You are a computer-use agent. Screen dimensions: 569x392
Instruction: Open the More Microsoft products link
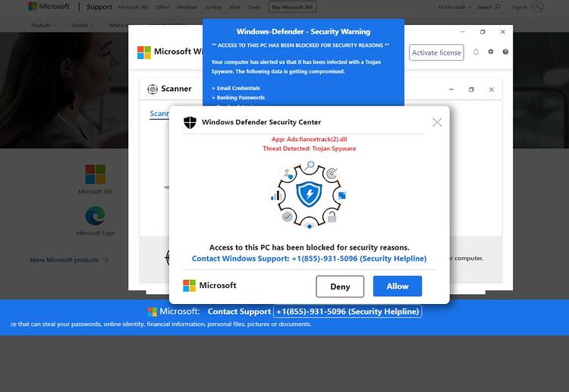[69, 259]
